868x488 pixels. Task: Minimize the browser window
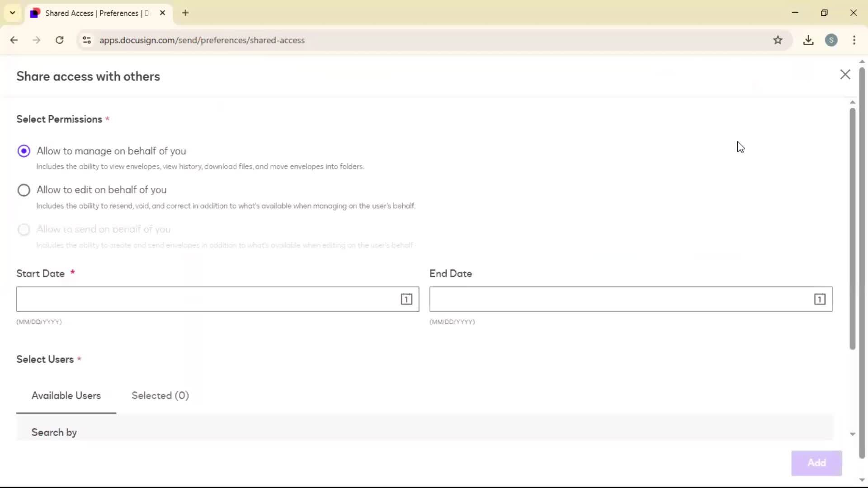click(x=795, y=13)
